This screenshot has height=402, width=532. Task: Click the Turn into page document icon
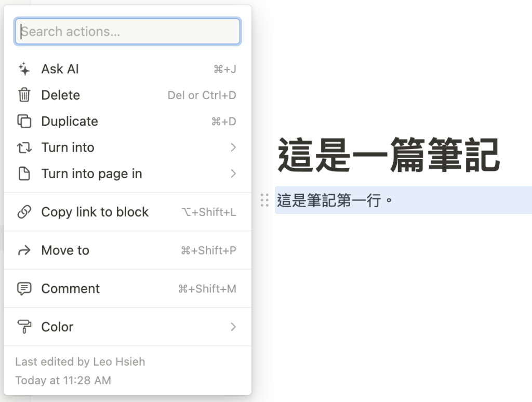coord(24,174)
